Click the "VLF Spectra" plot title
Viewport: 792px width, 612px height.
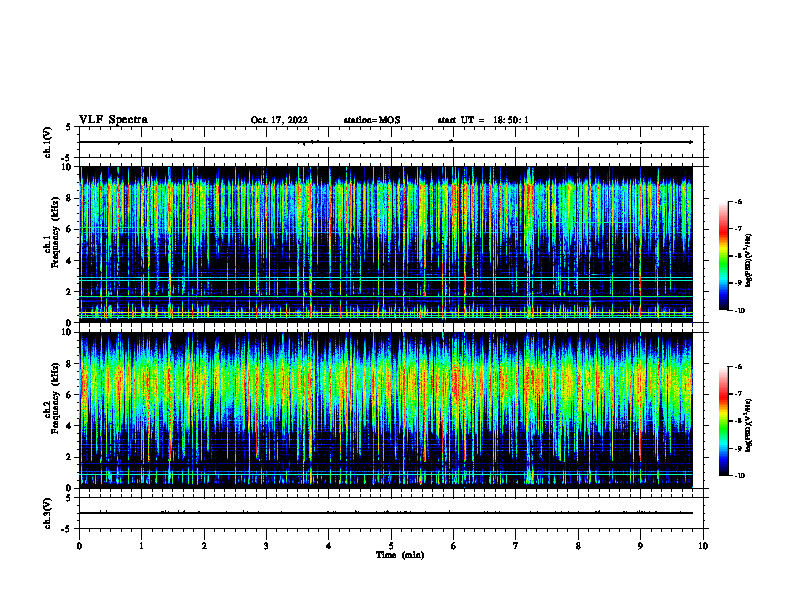click(113, 120)
